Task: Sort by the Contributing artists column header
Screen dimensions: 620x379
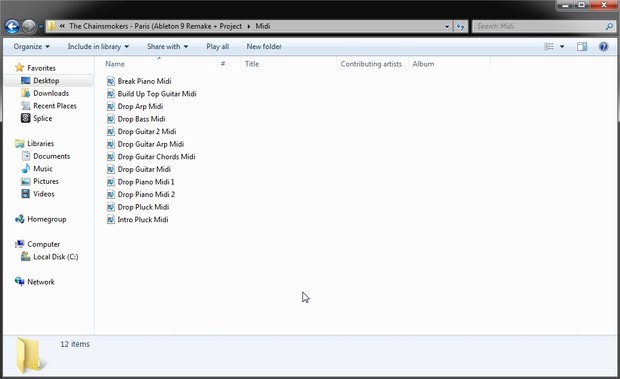Action: [372, 64]
